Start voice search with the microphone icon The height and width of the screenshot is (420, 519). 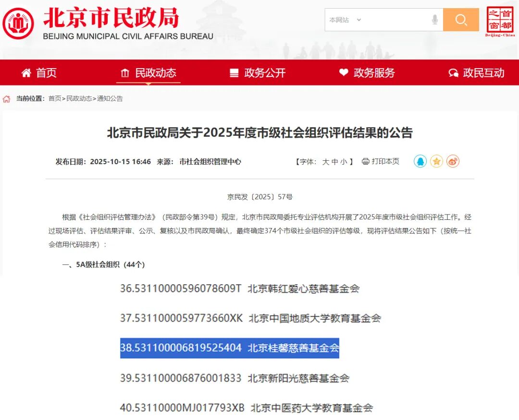pyautogui.click(x=435, y=20)
